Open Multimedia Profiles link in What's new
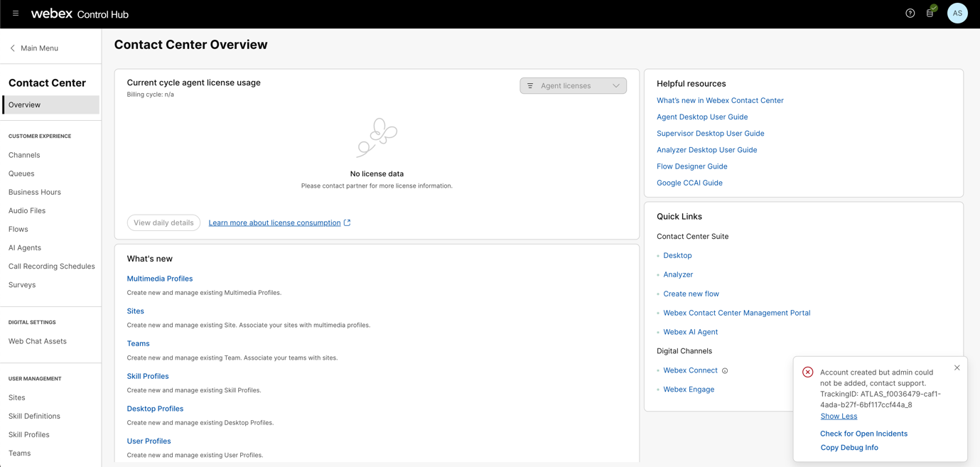 coord(160,279)
